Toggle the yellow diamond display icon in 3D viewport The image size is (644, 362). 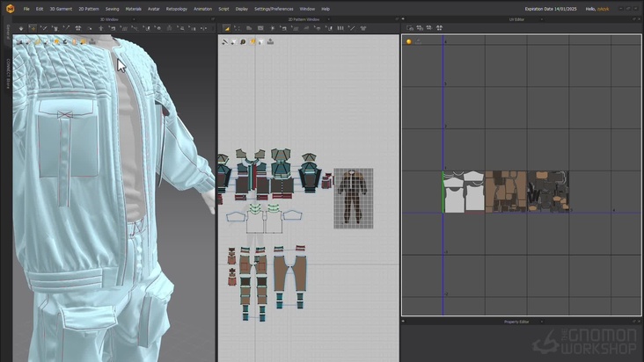coord(38,42)
